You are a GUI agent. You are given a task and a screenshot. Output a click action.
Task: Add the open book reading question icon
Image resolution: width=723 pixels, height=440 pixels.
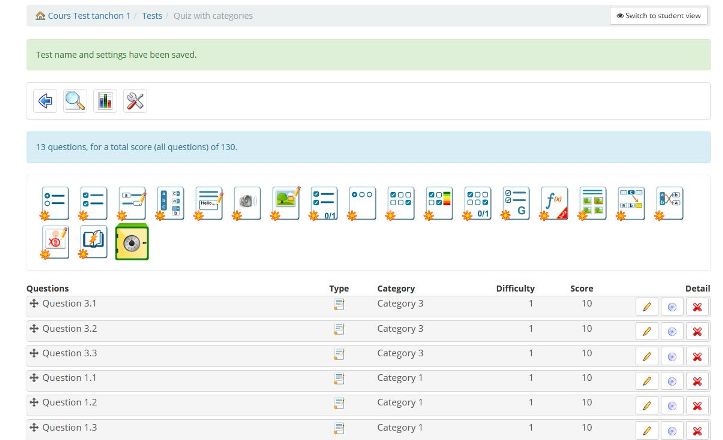93,242
